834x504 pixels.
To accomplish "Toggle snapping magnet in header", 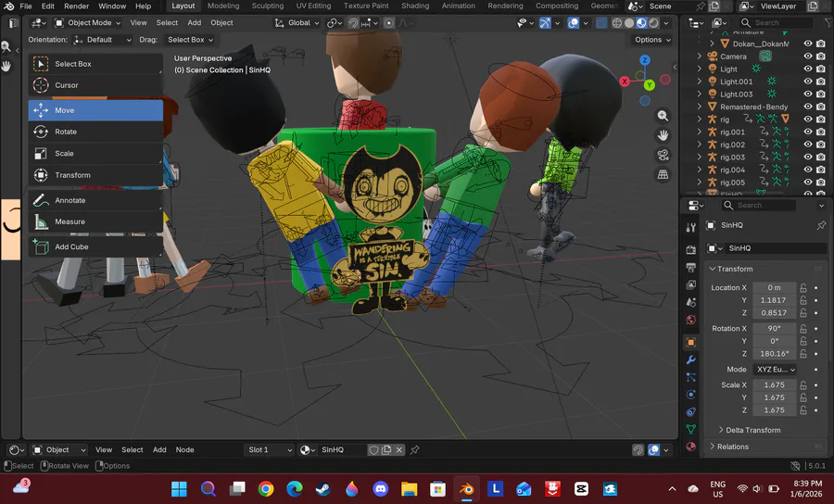I will pos(353,23).
